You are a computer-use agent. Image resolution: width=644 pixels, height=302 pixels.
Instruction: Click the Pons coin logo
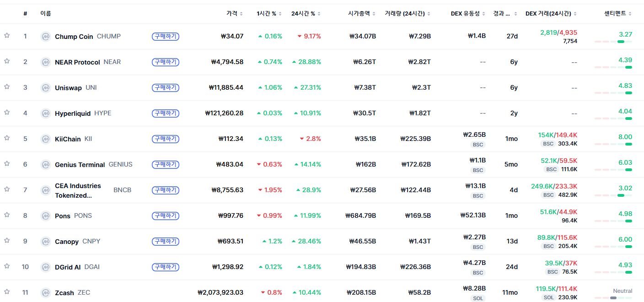click(45, 216)
